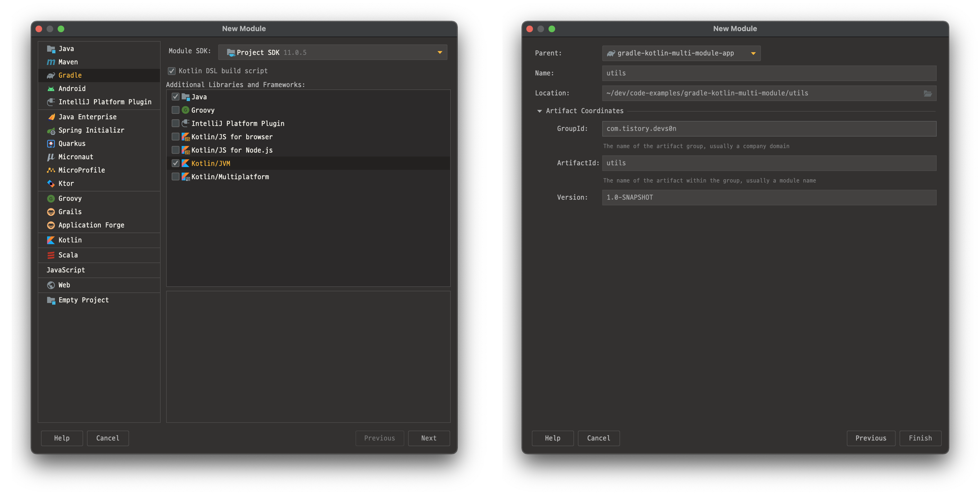Click the folder browse icon in Location field

(x=928, y=93)
